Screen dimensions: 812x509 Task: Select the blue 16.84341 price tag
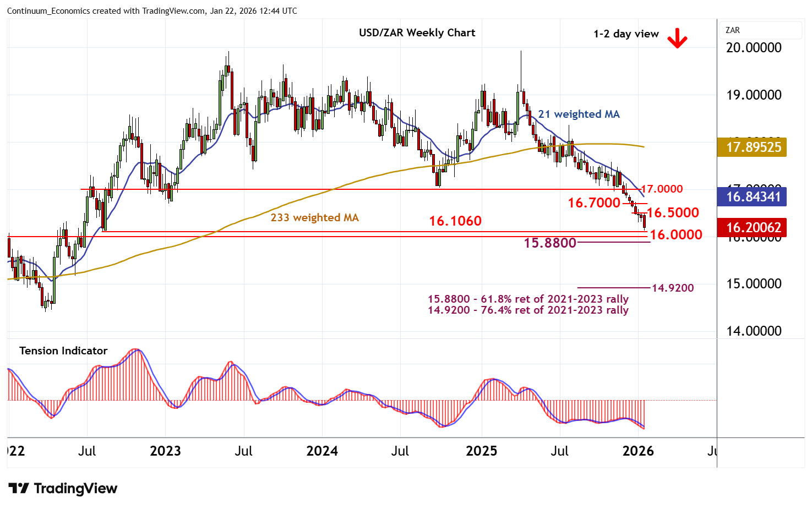pos(753,196)
